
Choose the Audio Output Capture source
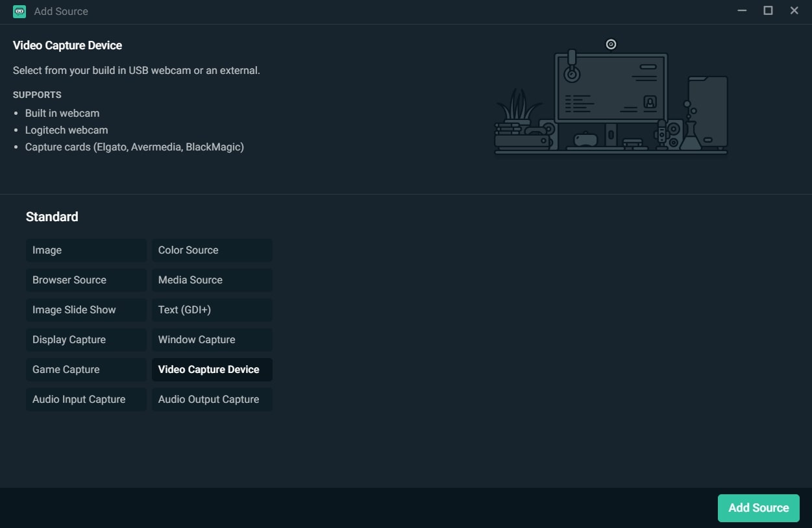point(212,400)
